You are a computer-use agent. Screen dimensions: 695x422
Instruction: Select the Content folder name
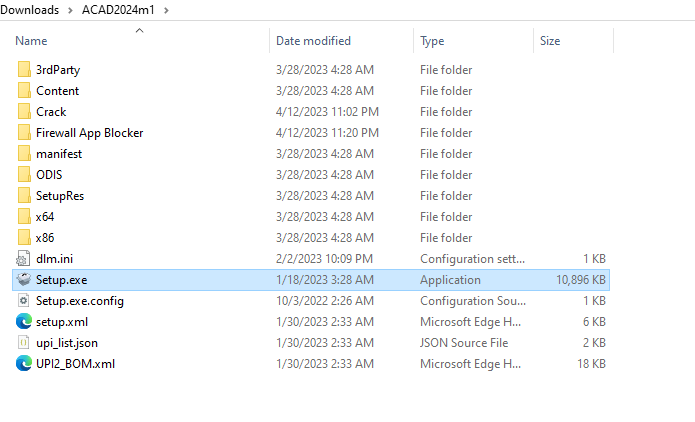[x=58, y=90]
